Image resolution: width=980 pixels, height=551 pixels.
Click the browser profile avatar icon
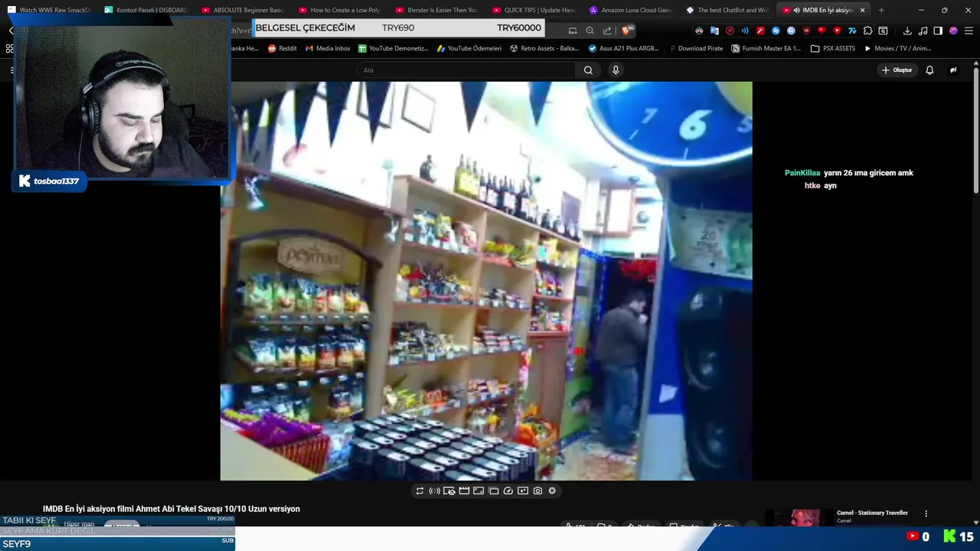953,31
